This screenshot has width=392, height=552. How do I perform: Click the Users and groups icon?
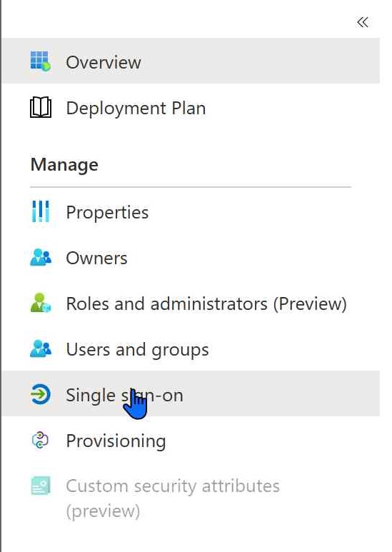(x=41, y=348)
